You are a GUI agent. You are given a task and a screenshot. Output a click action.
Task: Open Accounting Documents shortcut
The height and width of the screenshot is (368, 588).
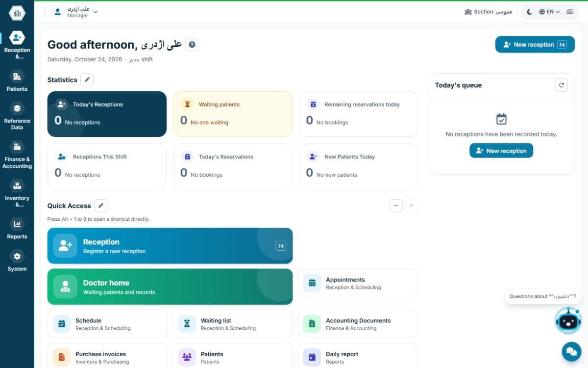(358, 324)
